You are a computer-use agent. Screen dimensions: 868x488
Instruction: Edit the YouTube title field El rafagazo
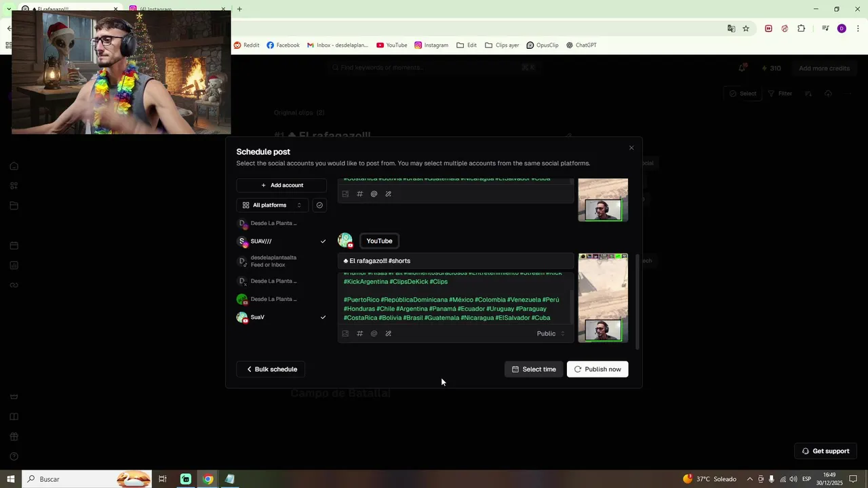[456, 261]
